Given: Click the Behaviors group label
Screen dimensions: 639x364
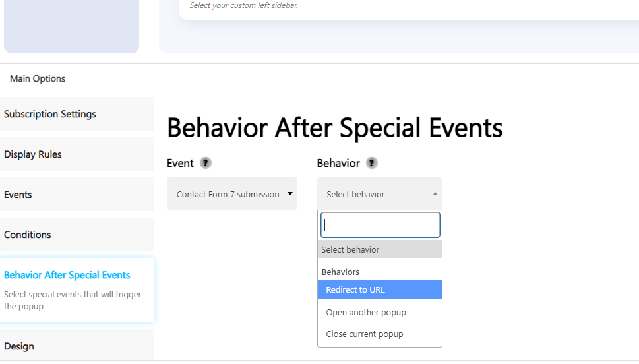Looking at the screenshot, I should (340, 272).
